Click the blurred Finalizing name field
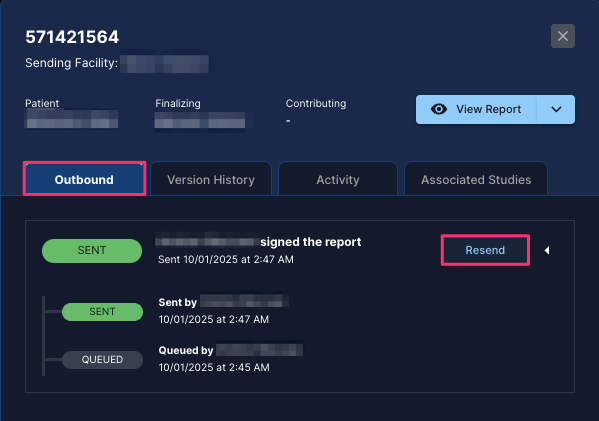 coord(200,120)
